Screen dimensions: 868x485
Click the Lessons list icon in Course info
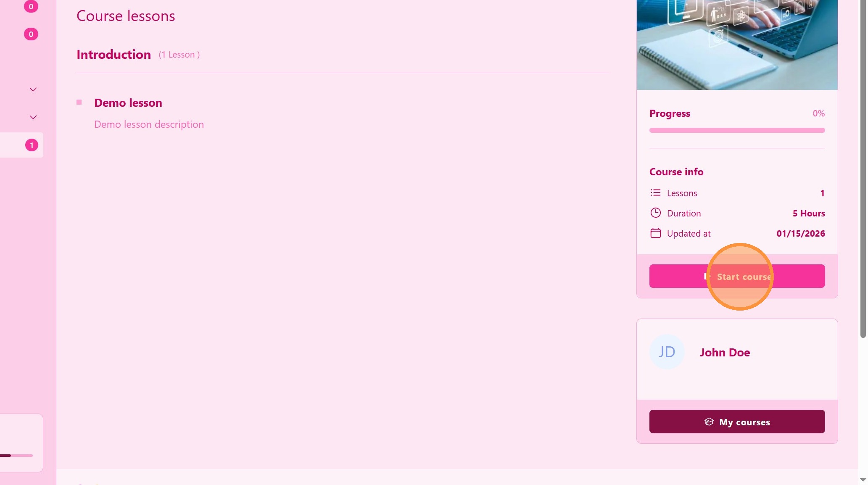point(655,193)
